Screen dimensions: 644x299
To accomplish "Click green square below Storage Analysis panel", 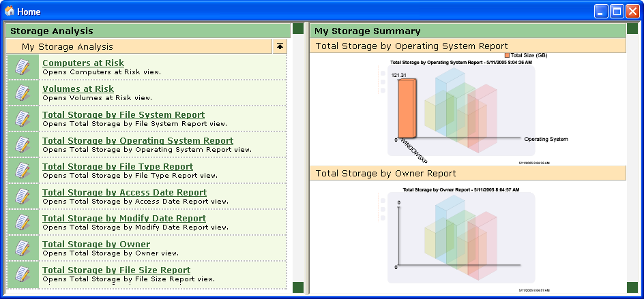I will pyautogui.click(x=297, y=287).
